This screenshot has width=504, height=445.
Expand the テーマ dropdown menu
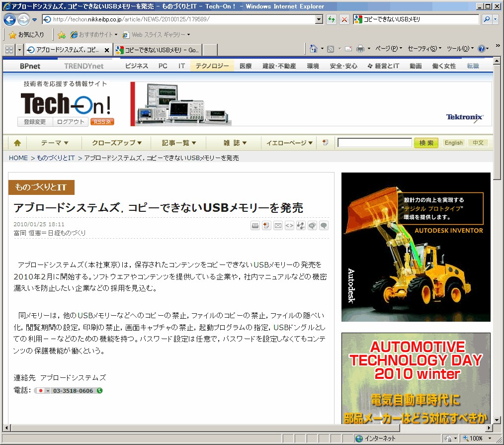point(54,143)
